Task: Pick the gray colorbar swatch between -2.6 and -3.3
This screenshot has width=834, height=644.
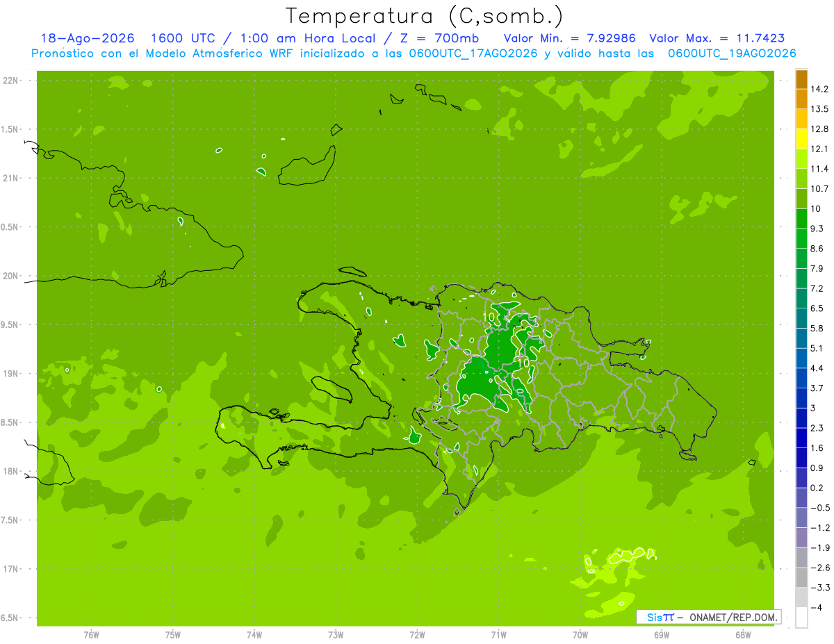Action: pos(801,577)
